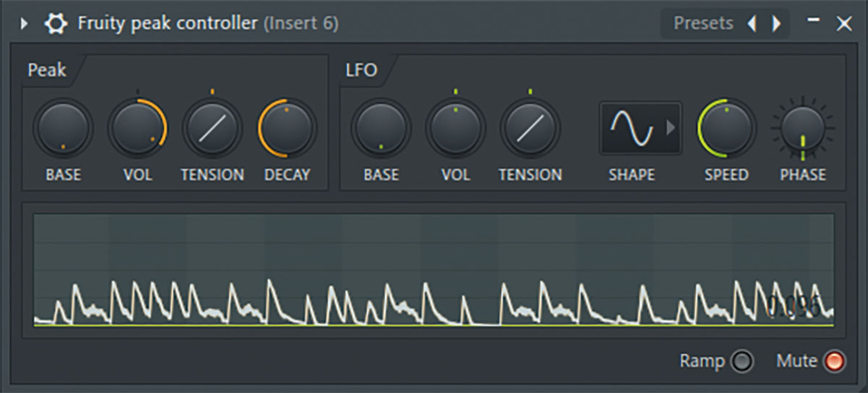The height and width of the screenshot is (393, 868).
Task: Click the Peak TENSION knob
Action: coord(212,129)
